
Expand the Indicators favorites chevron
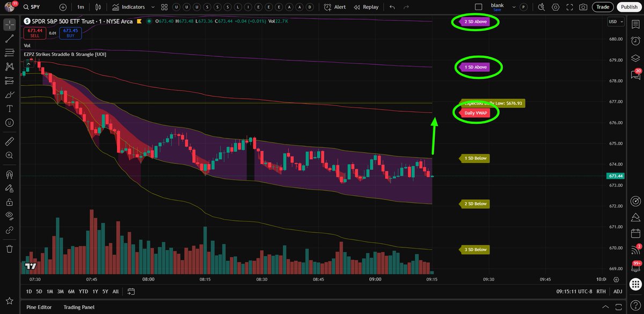(x=154, y=7)
